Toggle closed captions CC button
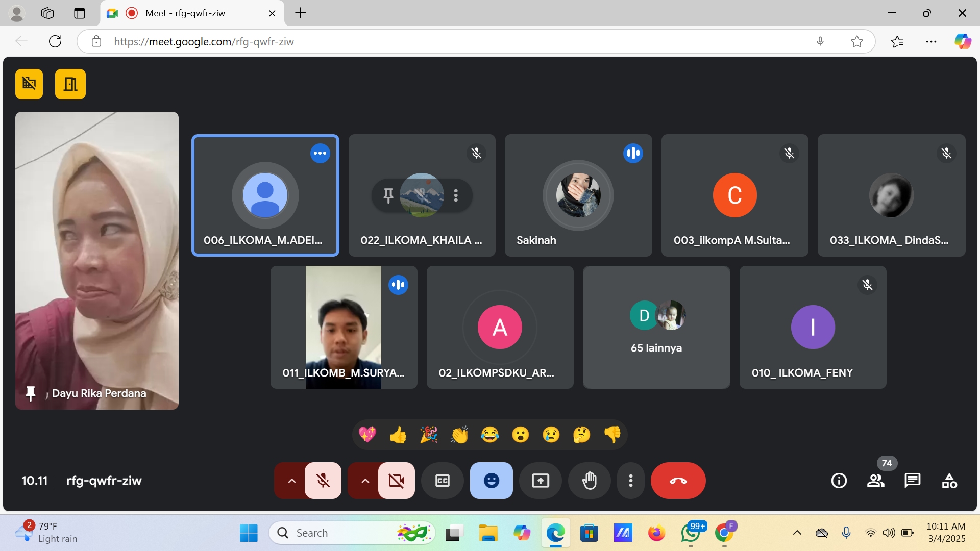This screenshot has width=980, height=551. [x=442, y=481]
